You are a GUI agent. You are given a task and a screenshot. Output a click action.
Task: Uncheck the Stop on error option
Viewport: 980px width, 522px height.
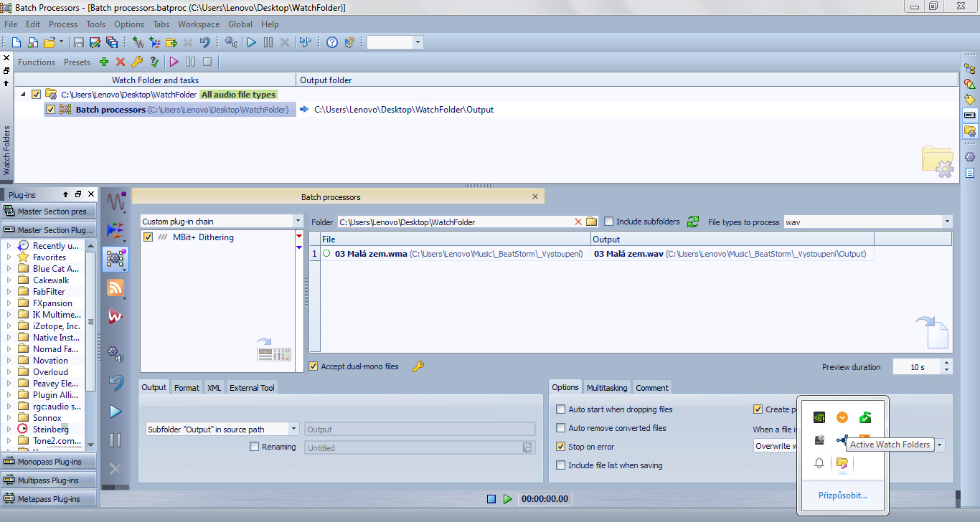[561, 447]
